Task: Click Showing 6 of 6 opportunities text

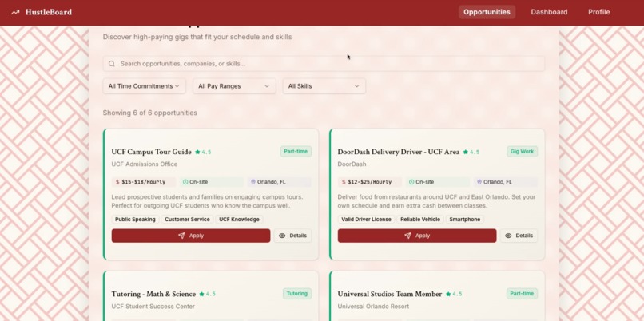Action: pos(150,113)
